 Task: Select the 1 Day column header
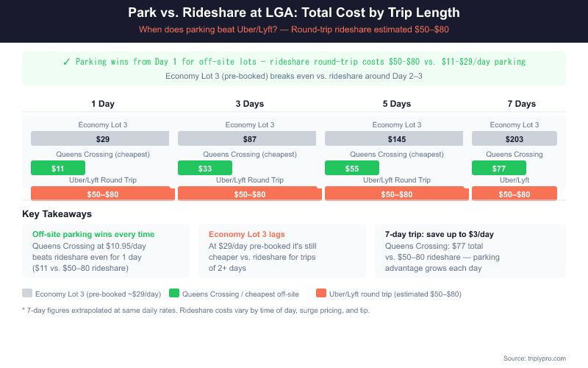pyautogui.click(x=103, y=104)
